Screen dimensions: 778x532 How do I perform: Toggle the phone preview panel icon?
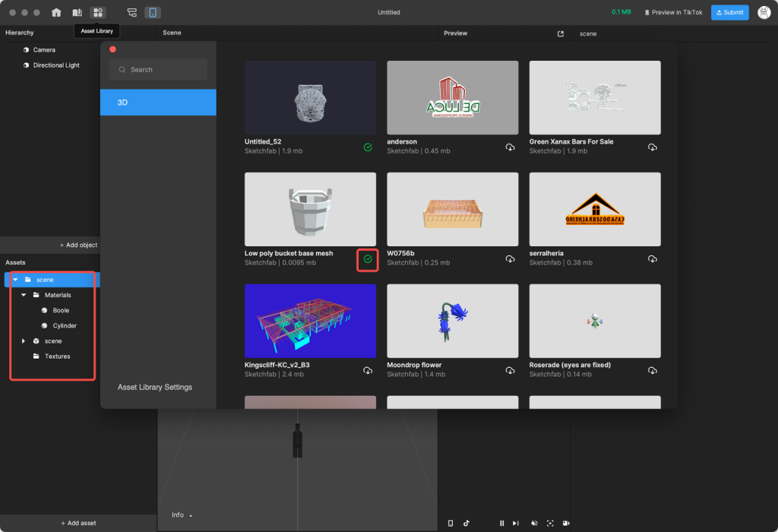(152, 12)
